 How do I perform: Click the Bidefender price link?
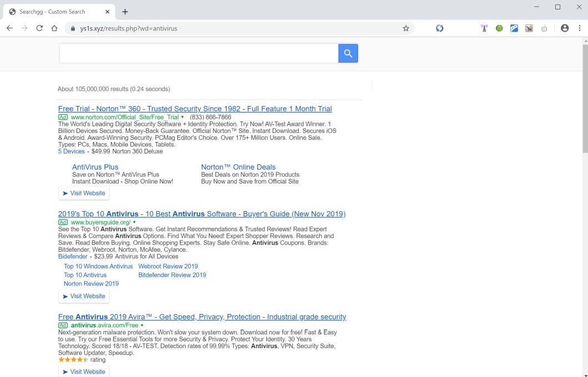point(73,257)
